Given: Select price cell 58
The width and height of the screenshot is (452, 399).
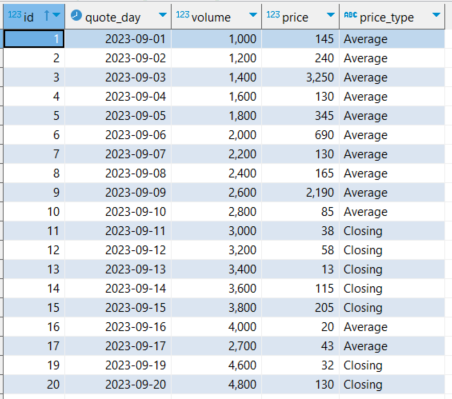Looking at the screenshot, I should pyautogui.click(x=301, y=250).
